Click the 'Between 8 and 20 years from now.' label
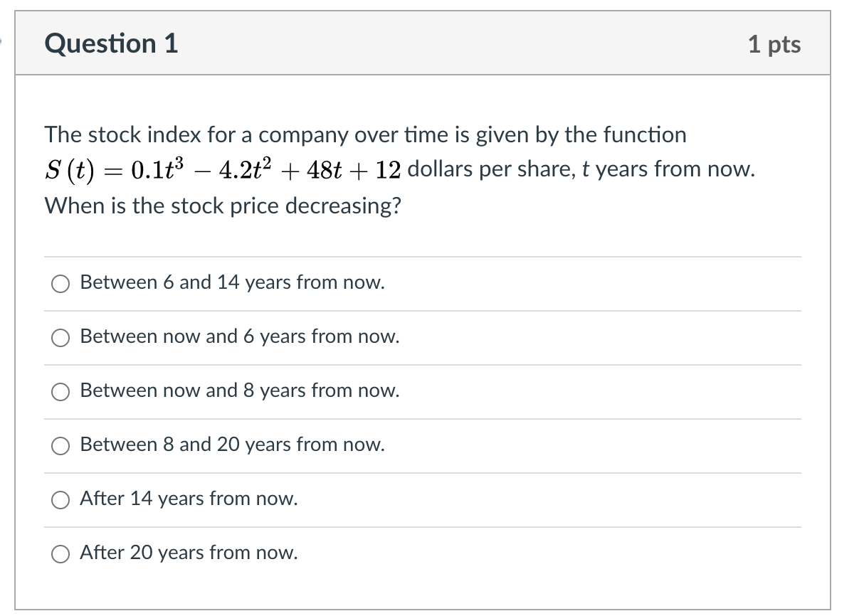 click(232, 445)
